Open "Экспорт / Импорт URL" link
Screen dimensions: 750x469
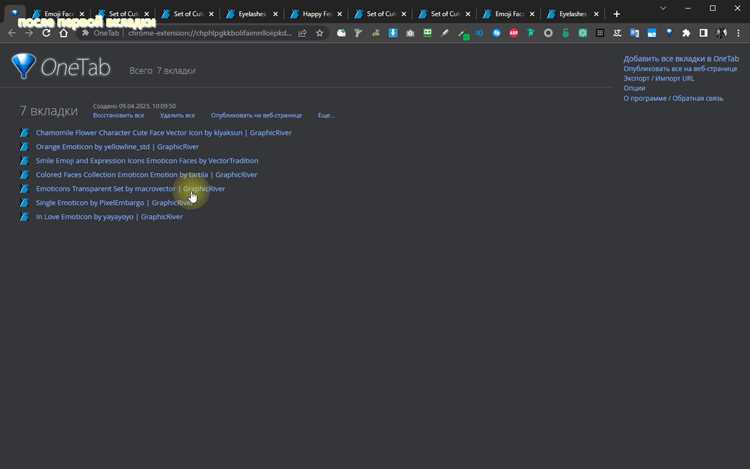coord(659,78)
